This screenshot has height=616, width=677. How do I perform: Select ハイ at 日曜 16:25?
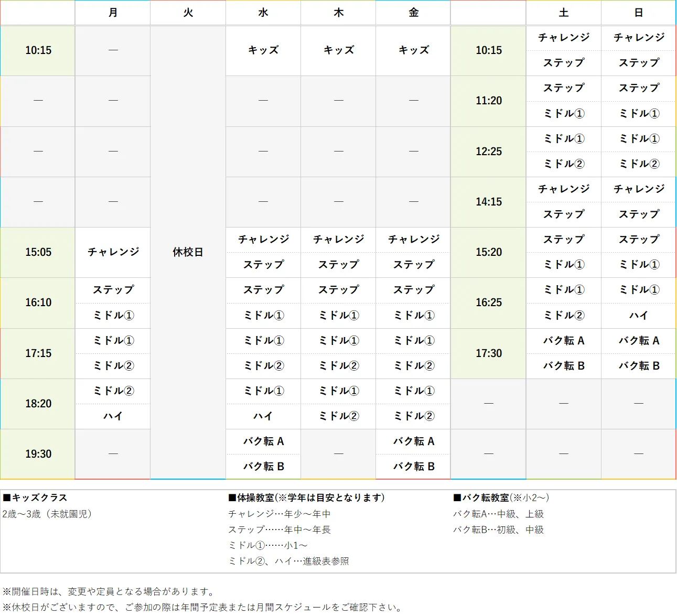point(638,315)
